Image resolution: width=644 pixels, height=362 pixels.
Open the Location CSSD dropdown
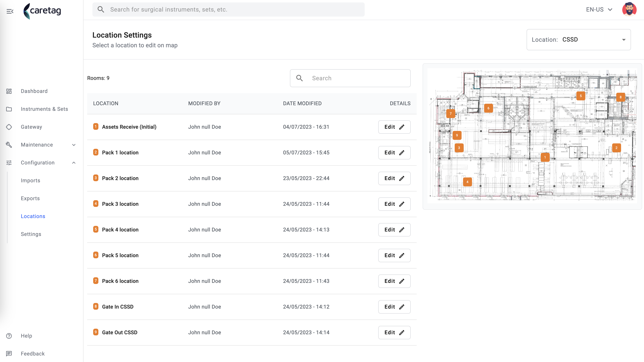(x=578, y=40)
